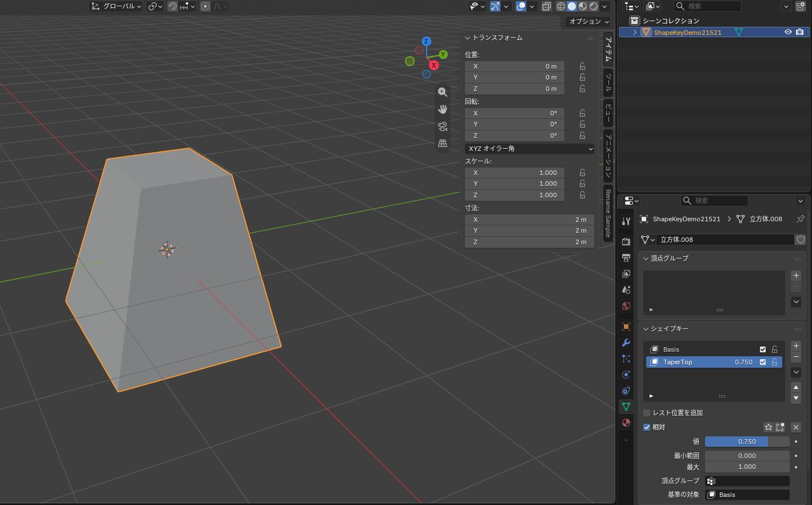This screenshot has width=812, height=505.
Task: Collapse the 頂点グループ panel
Action: (x=646, y=259)
